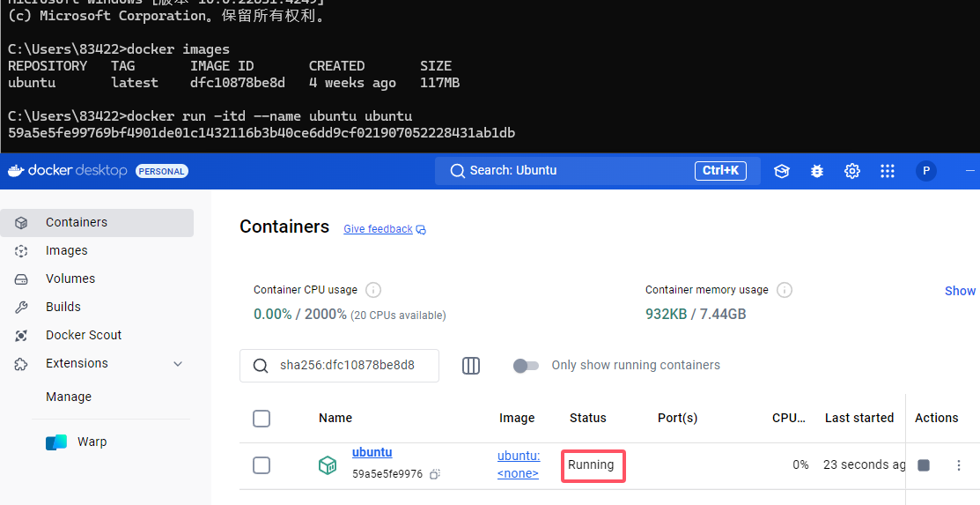Open the apps grid icon
Screen dimensions: 980x505
[x=888, y=171]
